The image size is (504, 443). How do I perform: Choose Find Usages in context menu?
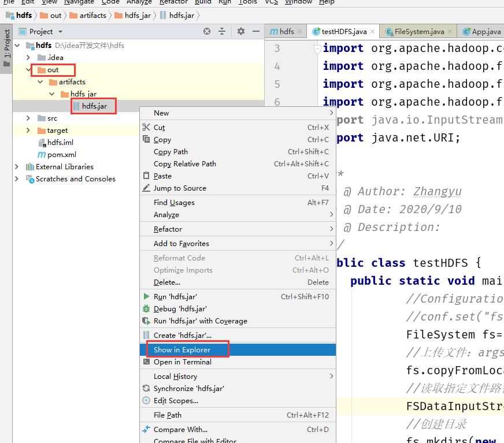coord(238,202)
